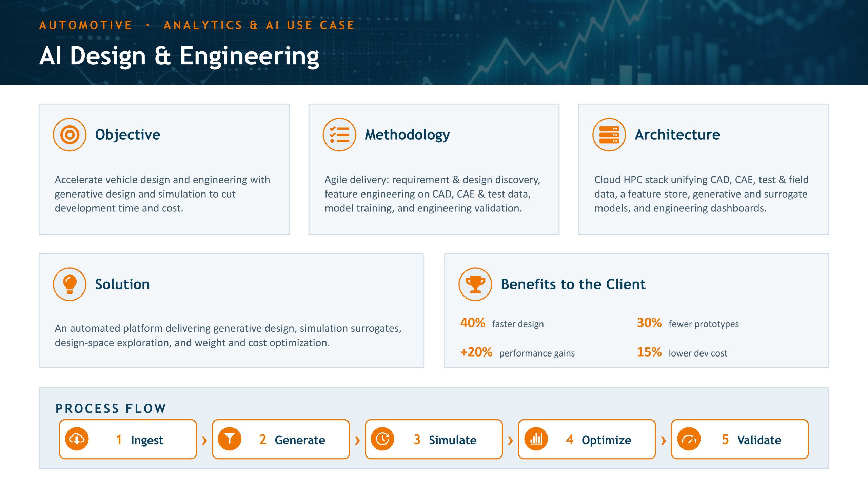Click the Benefits trophy icon

[x=475, y=284]
